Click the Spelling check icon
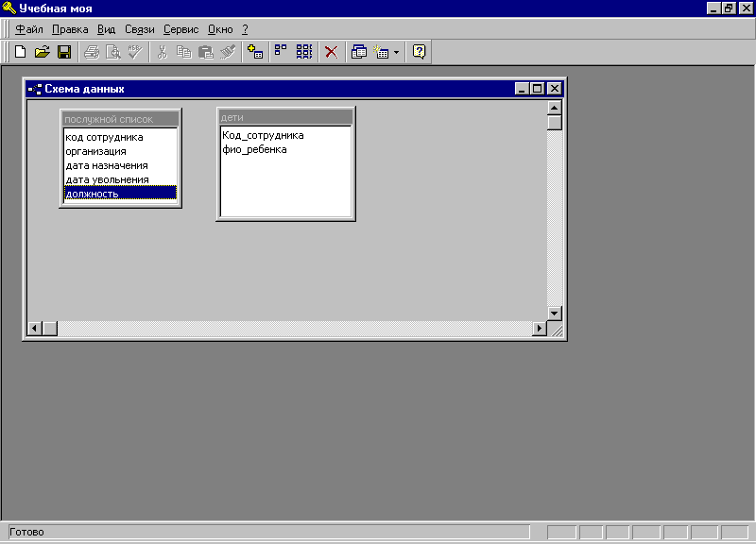This screenshot has width=756, height=544. (135, 52)
